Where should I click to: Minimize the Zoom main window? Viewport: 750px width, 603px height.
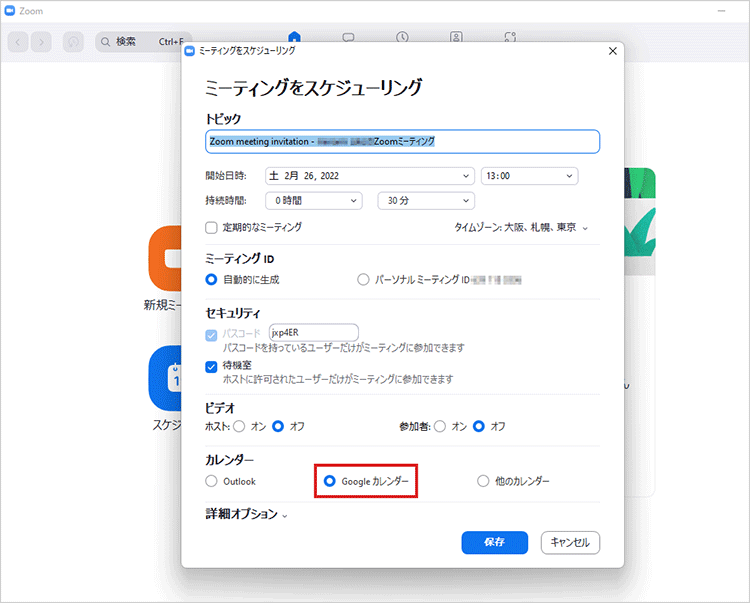pos(721,11)
